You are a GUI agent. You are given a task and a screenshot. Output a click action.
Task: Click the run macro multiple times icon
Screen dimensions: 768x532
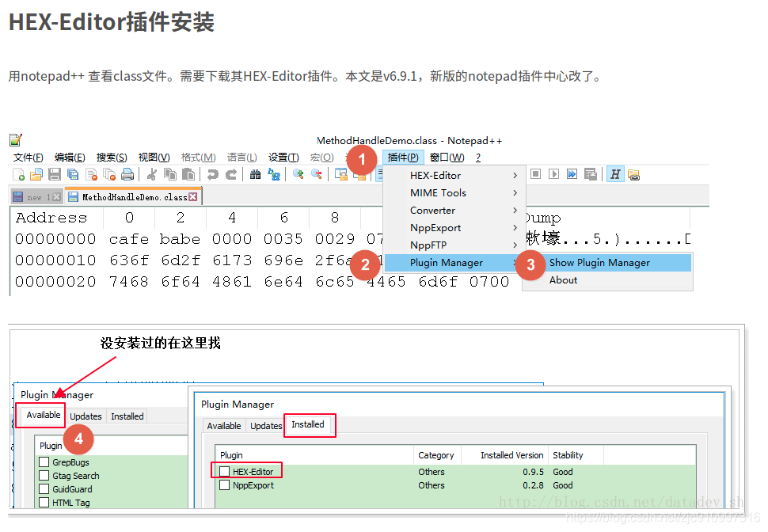[572, 174]
